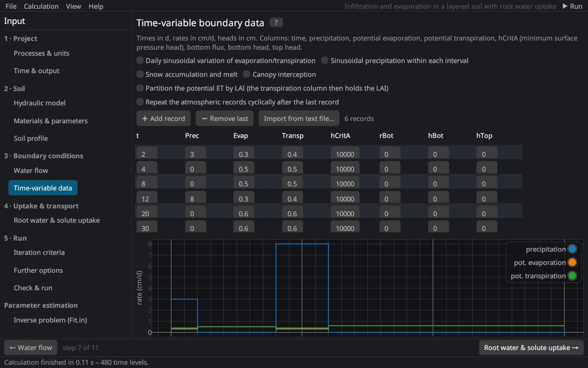Open Further options in sidebar
Screen dimensions: 588x368
click(38, 270)
